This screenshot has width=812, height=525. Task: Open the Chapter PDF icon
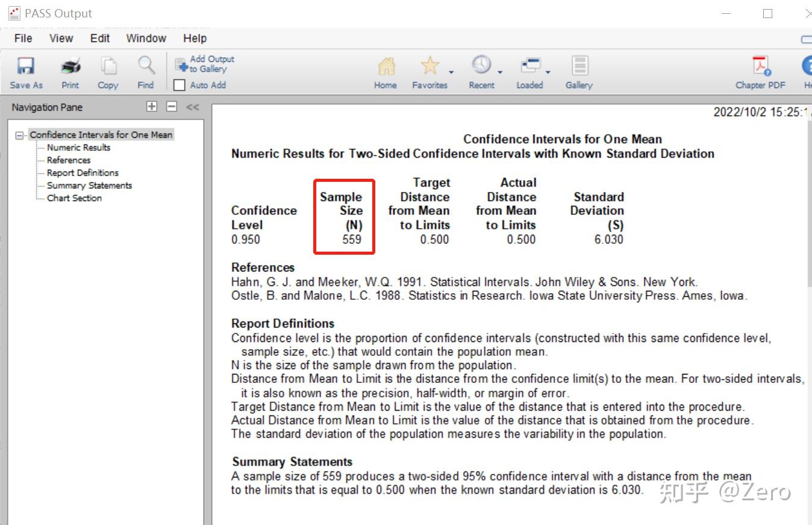click(761, 66)
